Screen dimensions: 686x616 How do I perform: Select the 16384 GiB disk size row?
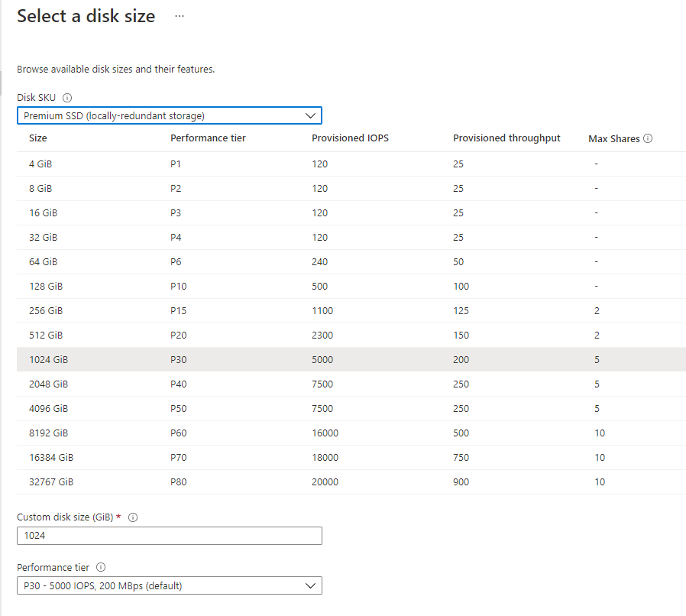click(x=351, y=458)
